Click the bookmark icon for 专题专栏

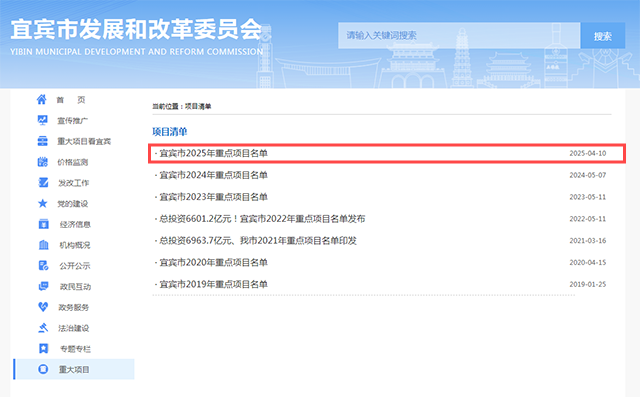(x=43, y=348)
